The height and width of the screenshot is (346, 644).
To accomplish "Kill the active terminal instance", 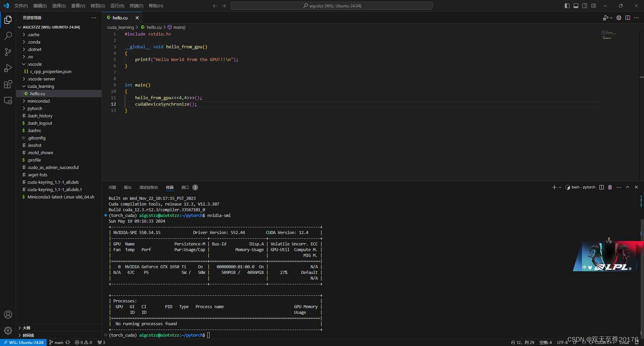I will [x=610, y=187].
